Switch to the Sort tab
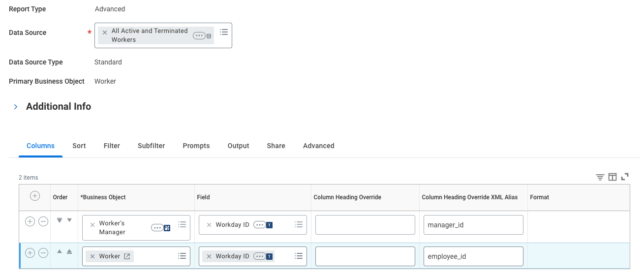This screenshot has width=644, height=278. (x=79, y=146)
